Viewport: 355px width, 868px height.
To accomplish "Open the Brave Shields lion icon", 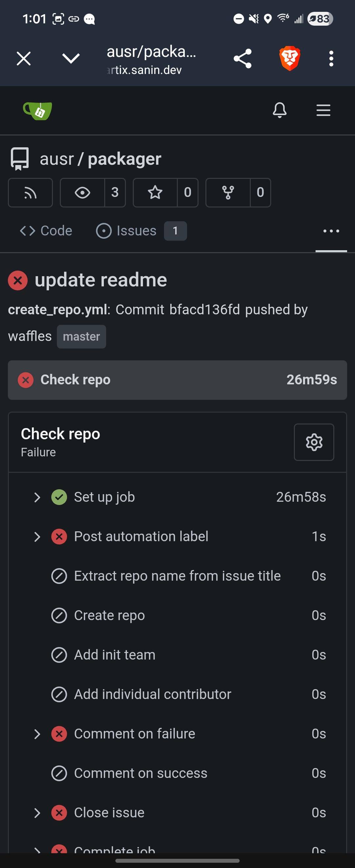I will (290, 58).
